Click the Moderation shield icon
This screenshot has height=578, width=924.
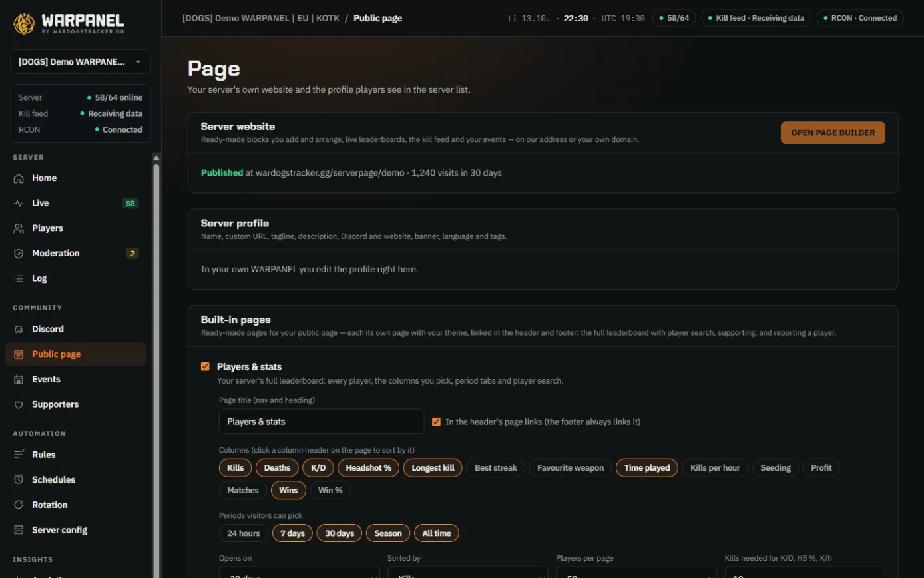pyautogui.click(x=19, y=254)
